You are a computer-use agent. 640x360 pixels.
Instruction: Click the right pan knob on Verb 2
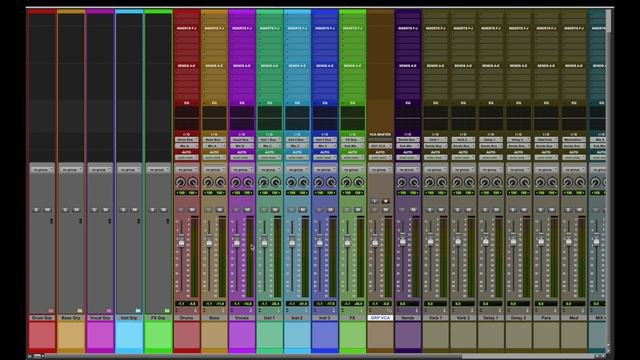tap(470, 182)
